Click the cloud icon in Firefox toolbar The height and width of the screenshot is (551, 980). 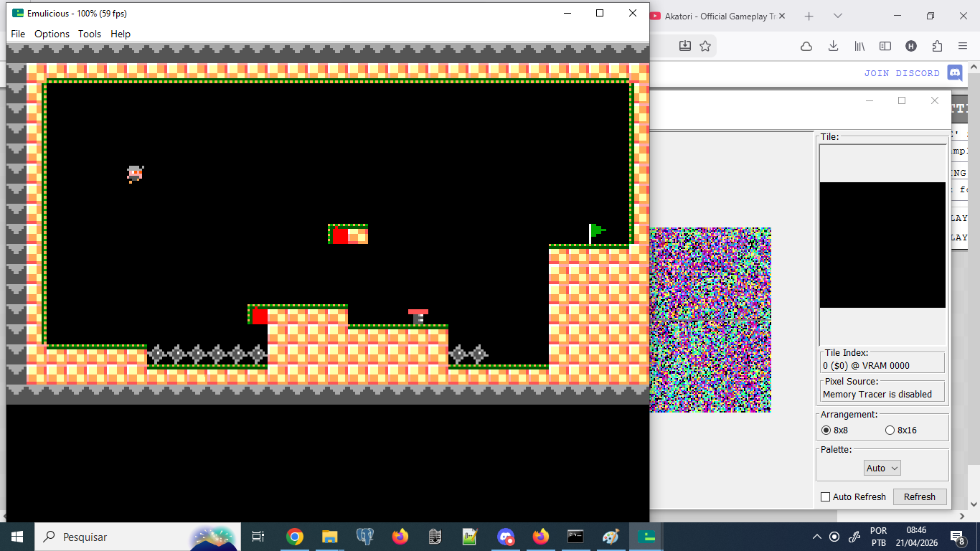(806, 46)
